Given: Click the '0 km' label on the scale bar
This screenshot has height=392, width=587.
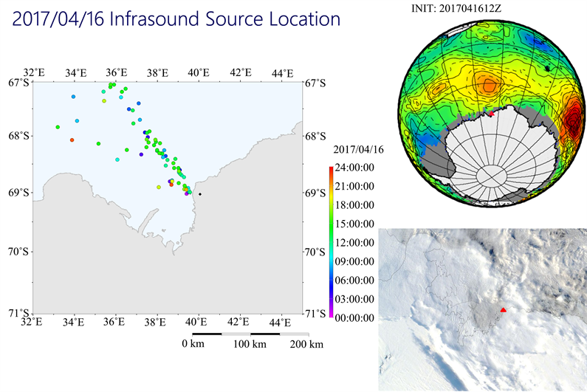Looking at the screenshot, I should [x=193, y=345].
